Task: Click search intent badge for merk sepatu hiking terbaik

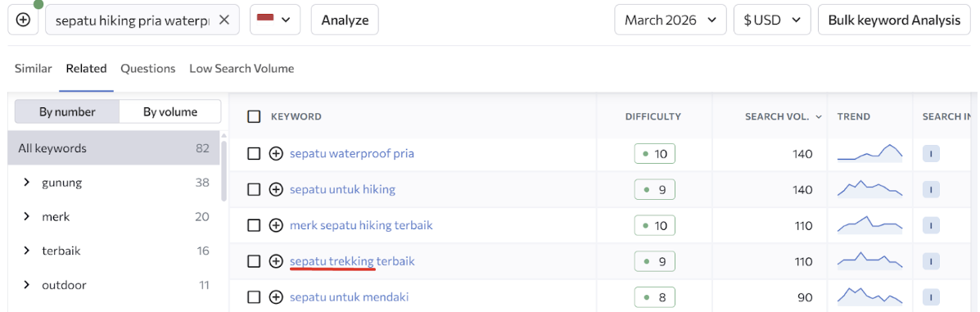Action: coord(931,225)
